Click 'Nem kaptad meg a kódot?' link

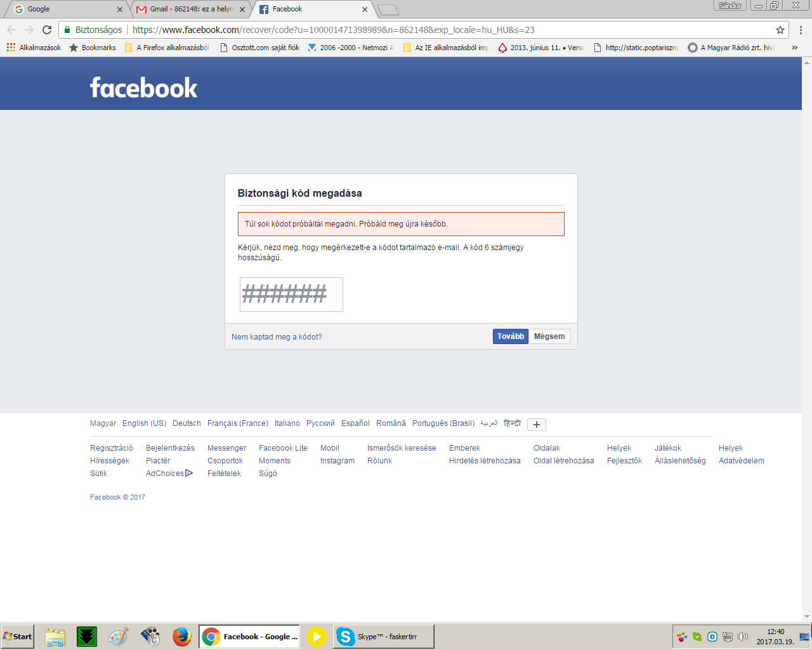277,337
